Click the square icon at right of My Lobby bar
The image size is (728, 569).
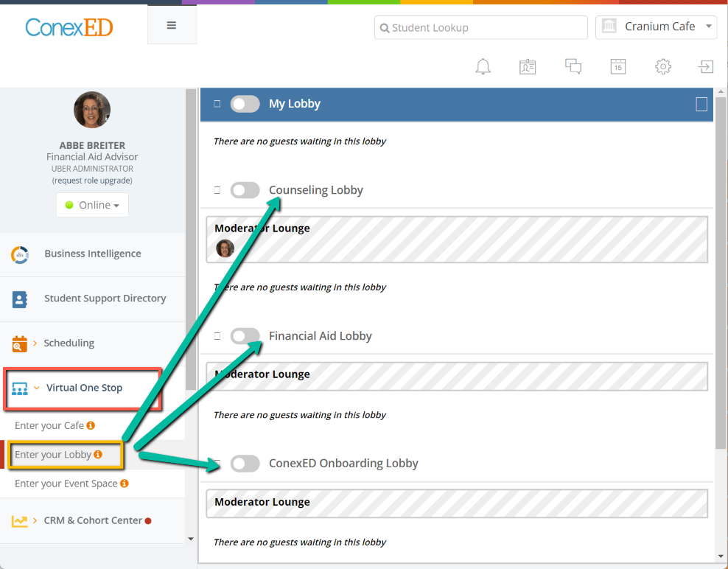pos(701,104)
